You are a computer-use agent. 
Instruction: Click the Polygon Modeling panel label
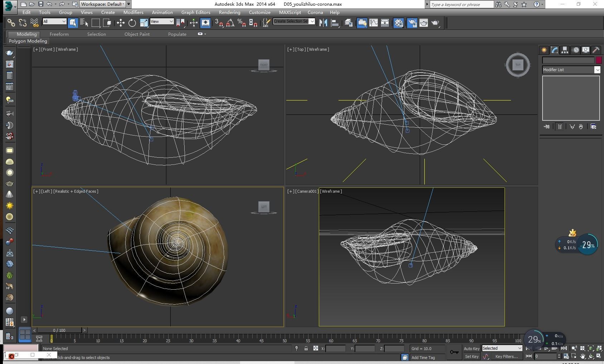(28, 41)
